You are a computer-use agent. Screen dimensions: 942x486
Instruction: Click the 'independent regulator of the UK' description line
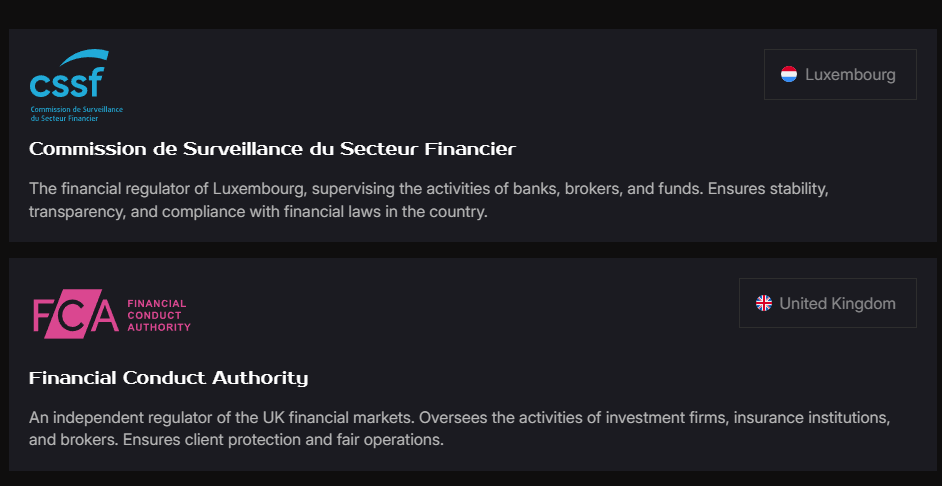pos(459,416)
